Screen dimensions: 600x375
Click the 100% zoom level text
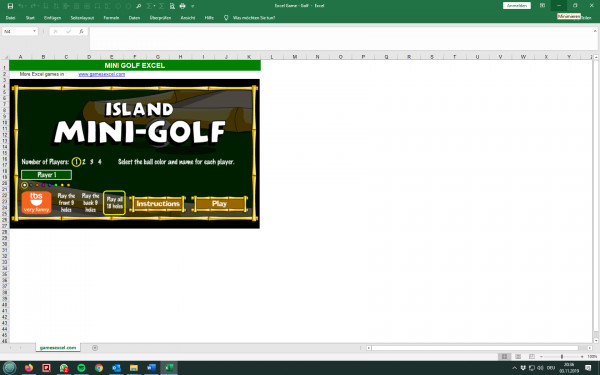pos(592,357)
